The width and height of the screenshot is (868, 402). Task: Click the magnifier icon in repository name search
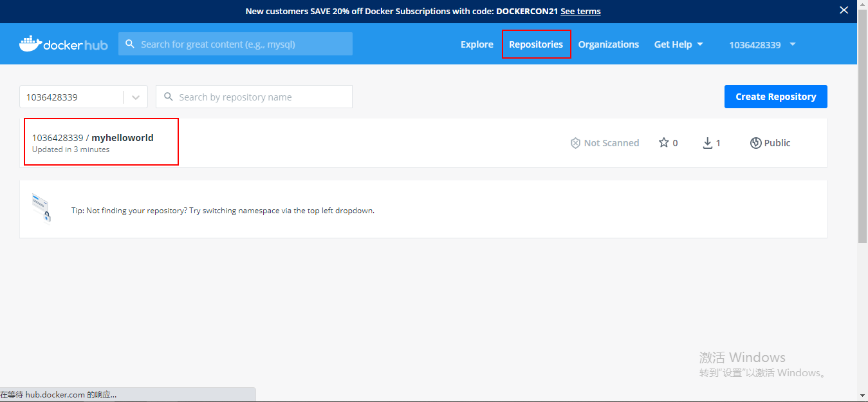coord(169,97)
